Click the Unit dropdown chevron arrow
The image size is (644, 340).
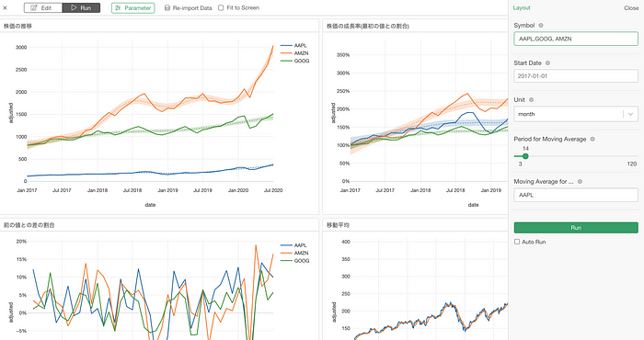[630, 114]
